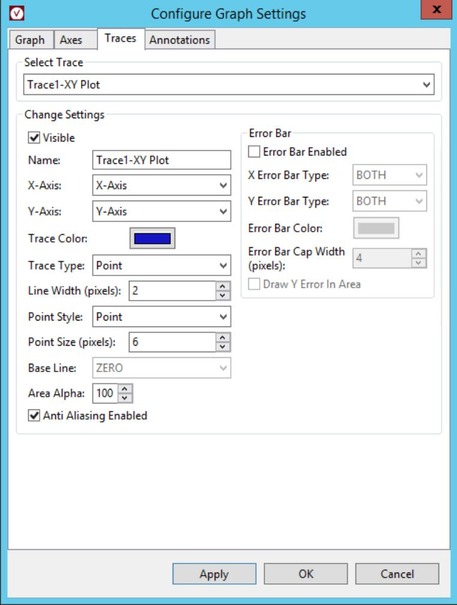
Task: Click the Apply button
Action: coord(214,574)
